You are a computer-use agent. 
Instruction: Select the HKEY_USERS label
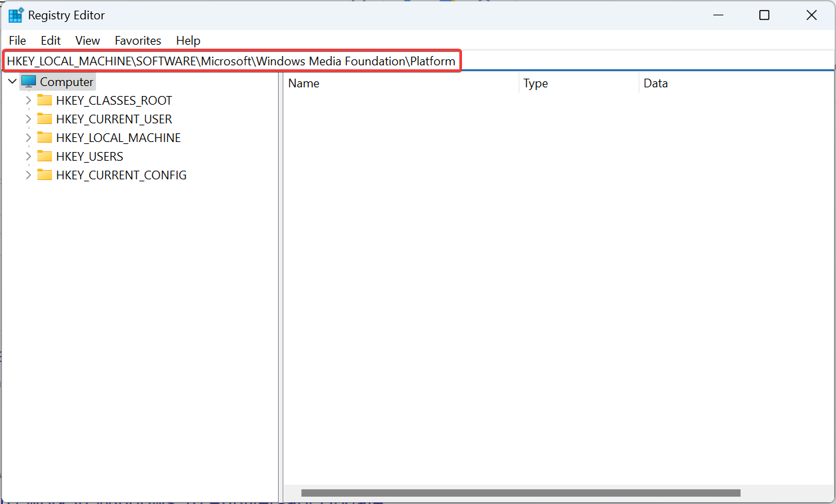(x=90, y=157)
